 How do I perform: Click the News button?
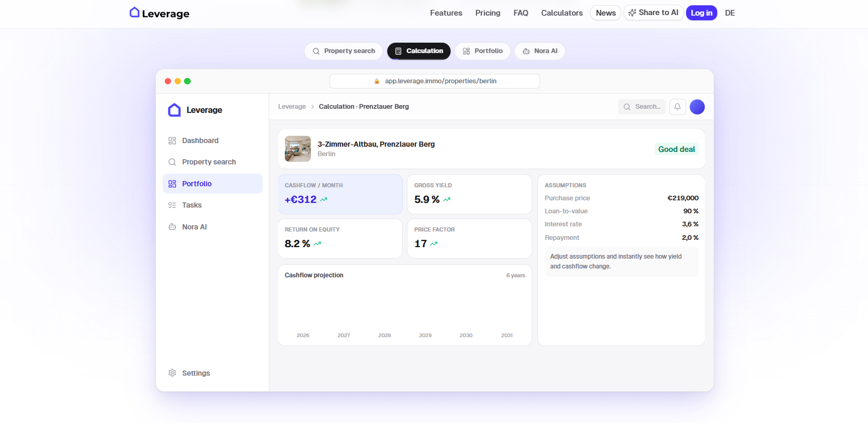click(606, 13)
